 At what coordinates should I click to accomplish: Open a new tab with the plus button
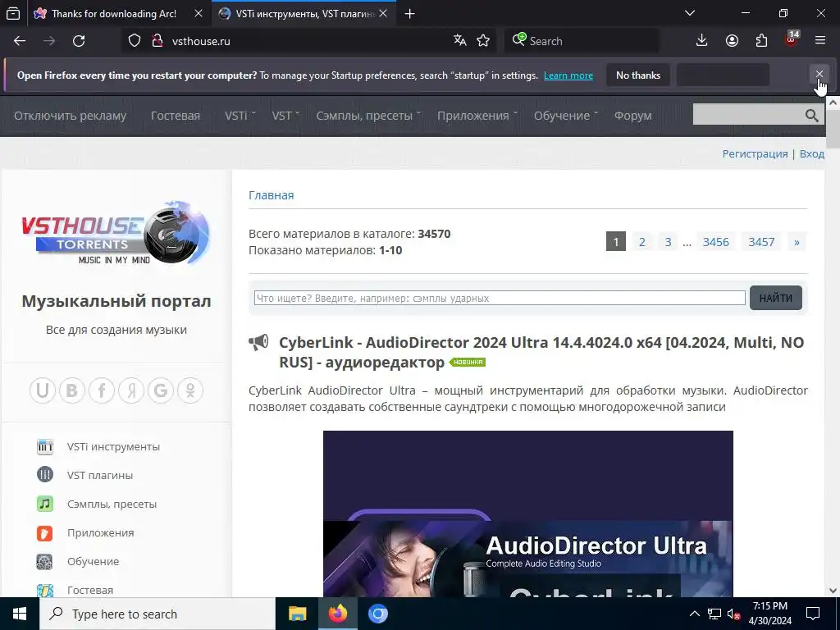[410, 14]
